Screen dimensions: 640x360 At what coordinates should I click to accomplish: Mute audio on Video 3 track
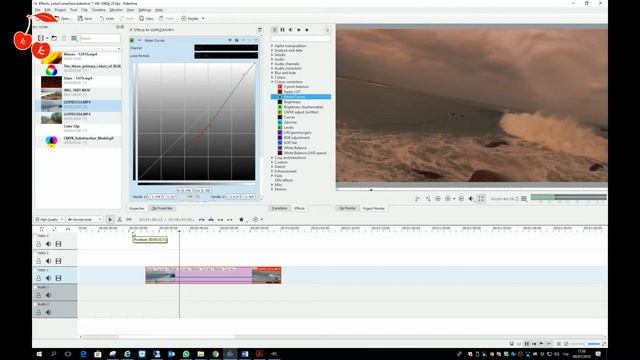tap(48, 244)
